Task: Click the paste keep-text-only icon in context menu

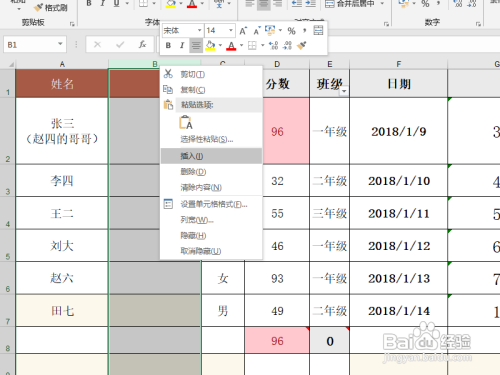Action: coord(186,122)
